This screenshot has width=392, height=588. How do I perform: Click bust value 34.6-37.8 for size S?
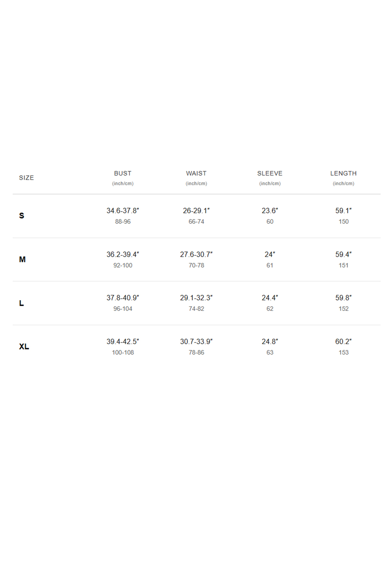122,210
